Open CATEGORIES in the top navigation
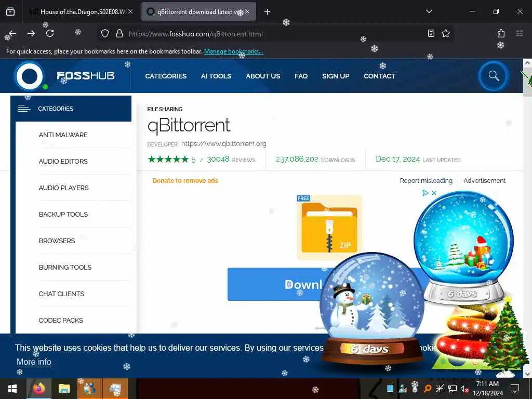The height and width of the screenshot is (399, 532). tap(166, 76)
